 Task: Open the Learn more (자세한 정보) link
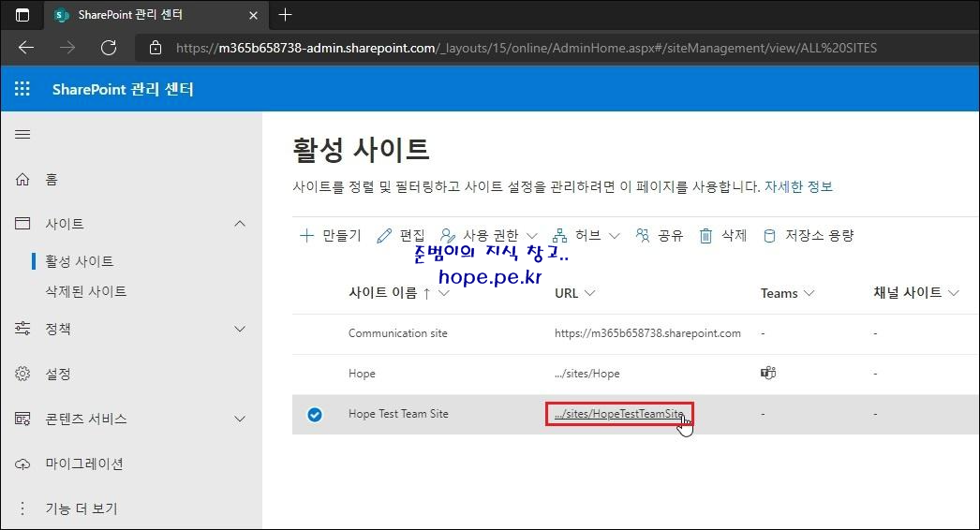[798, 187]
